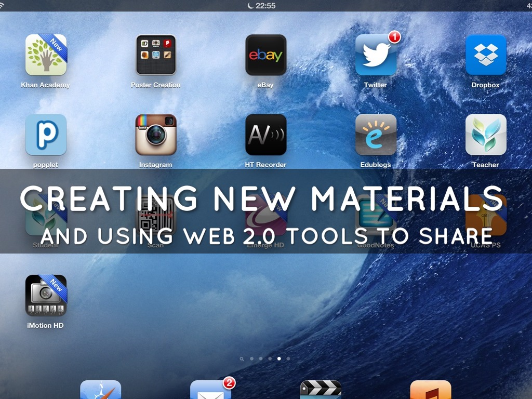Open the iMotion HD app

tap(46, 296)
